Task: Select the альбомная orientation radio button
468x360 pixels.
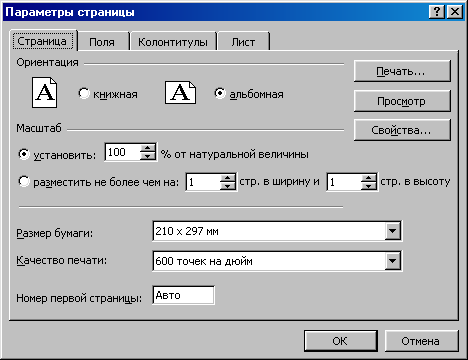Action: (220, 93)
